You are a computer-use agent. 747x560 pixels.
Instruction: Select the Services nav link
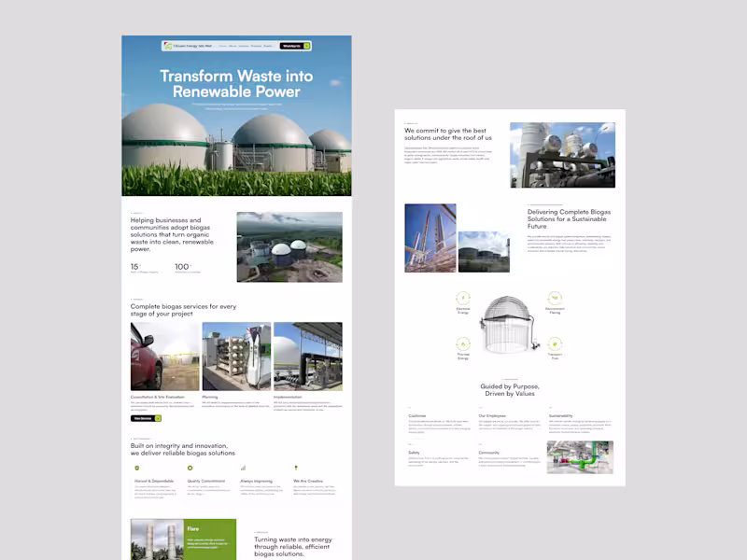tap(244, 45)
